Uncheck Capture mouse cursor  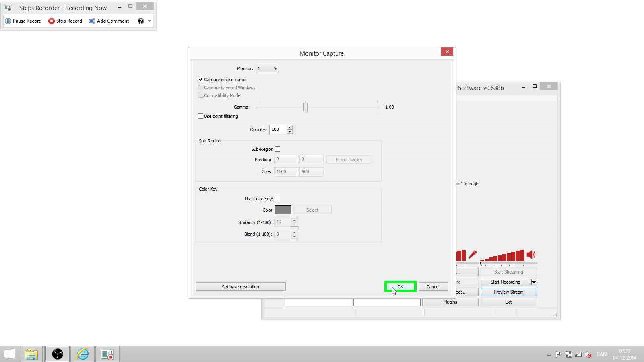[200, 80]
